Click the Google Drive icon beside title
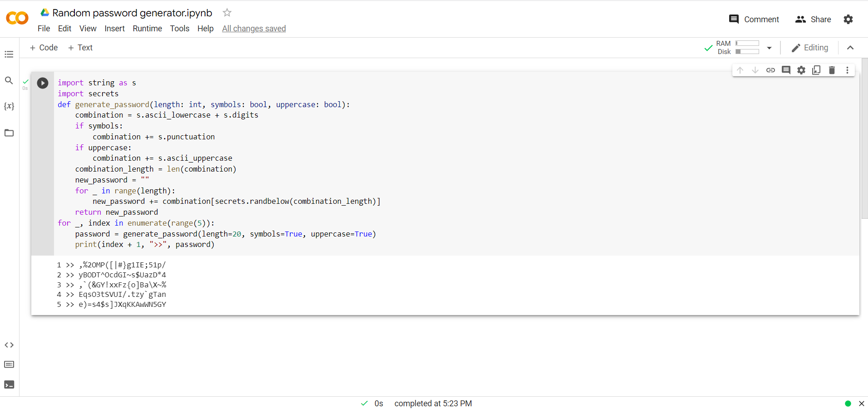The height and width of the screenshot is (409, 868). pyautogui.click(x=45, y=12)
